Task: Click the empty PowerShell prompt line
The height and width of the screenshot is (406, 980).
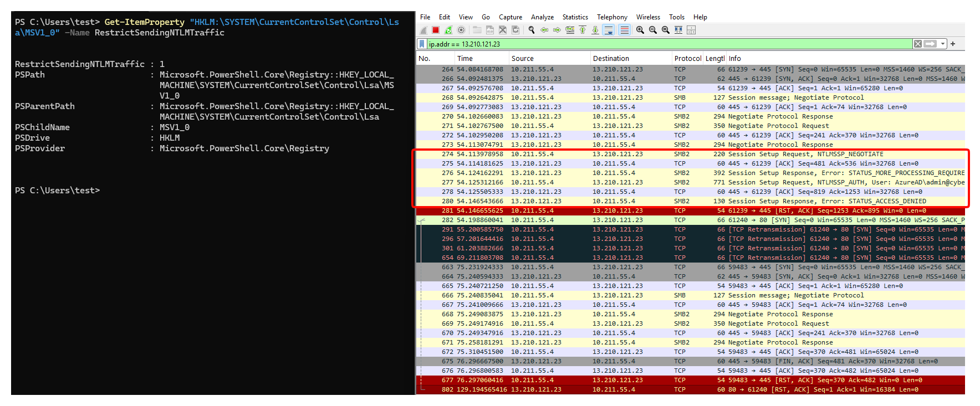Action: 58,191
